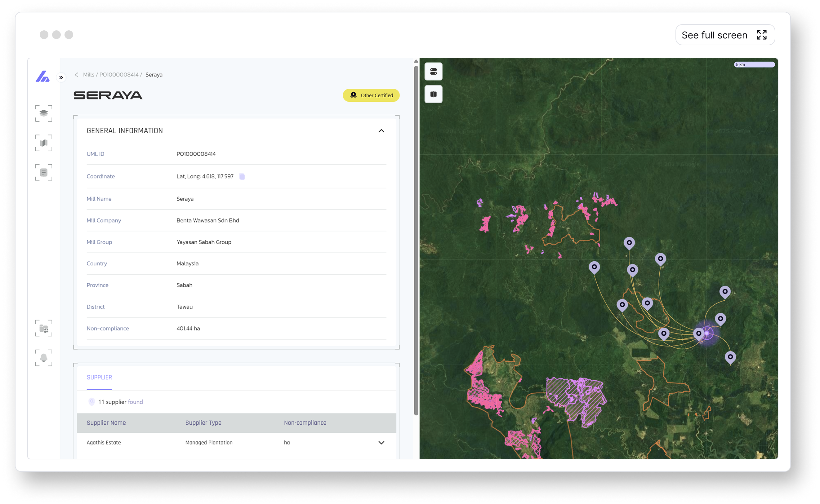Open PO1000008414 breadcrumb link
The image size is (820, 504).
[x=119, y=75]
